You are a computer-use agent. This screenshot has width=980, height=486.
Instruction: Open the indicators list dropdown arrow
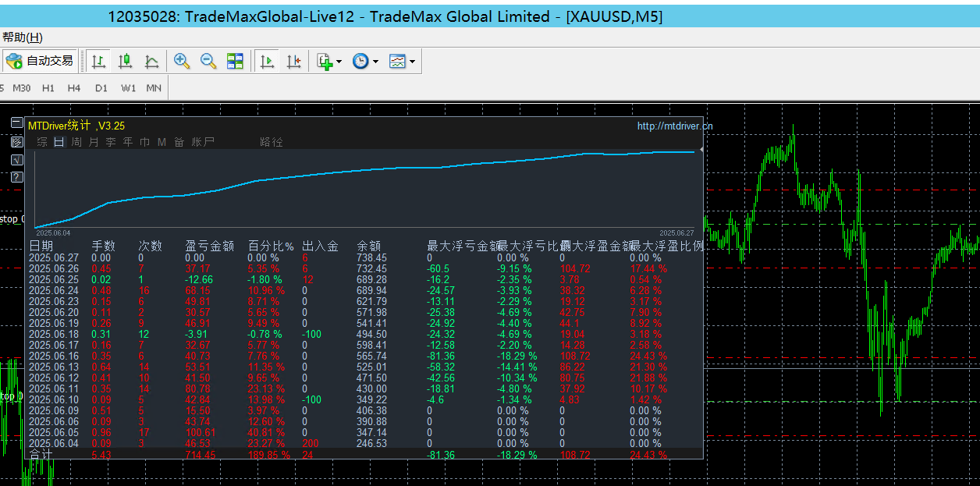(339, 62)
